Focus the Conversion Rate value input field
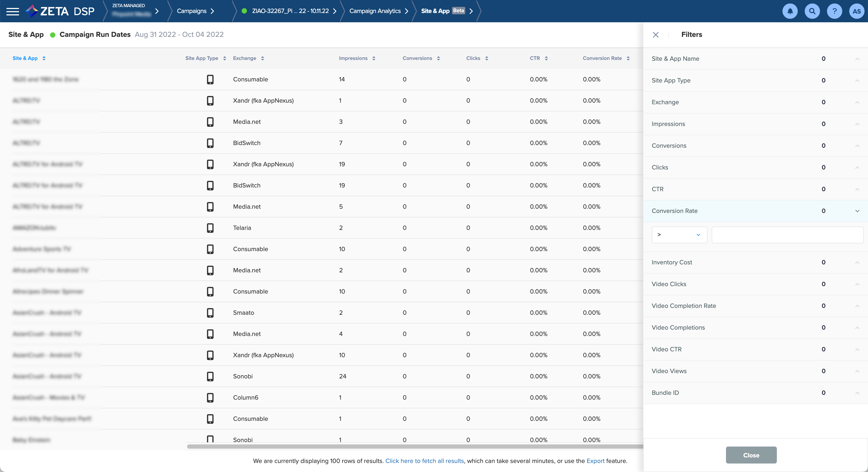 pos(787,235)
